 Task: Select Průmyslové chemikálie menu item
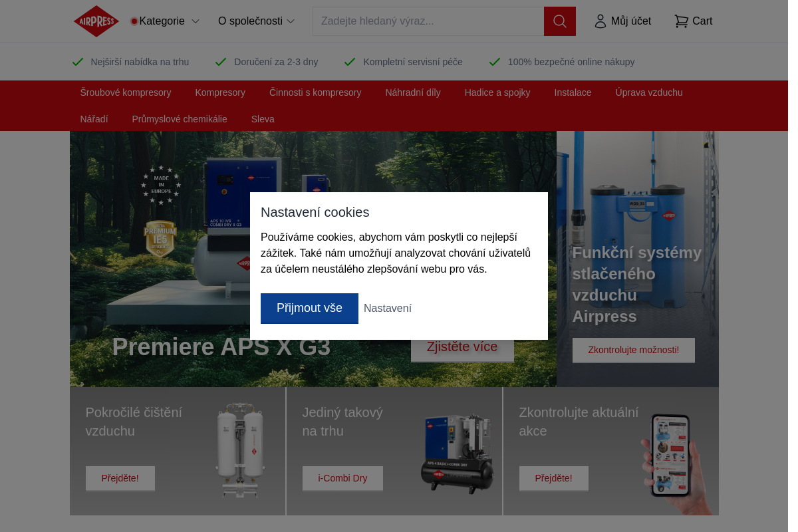[180, 119]
